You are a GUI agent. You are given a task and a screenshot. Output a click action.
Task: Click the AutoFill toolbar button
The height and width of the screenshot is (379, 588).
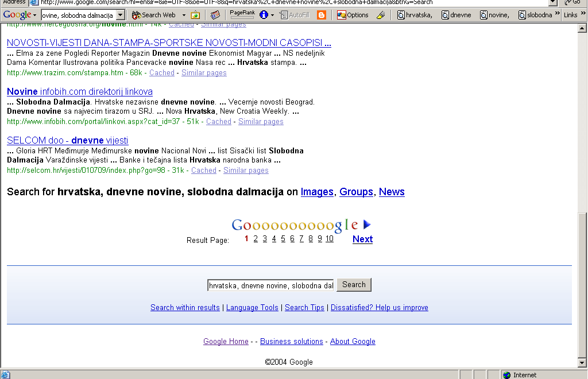(295, 15)
